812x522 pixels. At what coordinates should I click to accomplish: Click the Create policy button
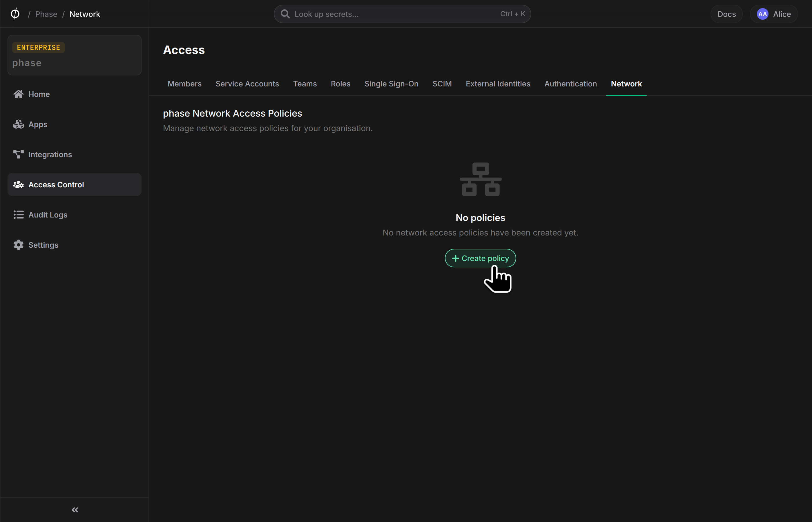(x=480, y=258)
